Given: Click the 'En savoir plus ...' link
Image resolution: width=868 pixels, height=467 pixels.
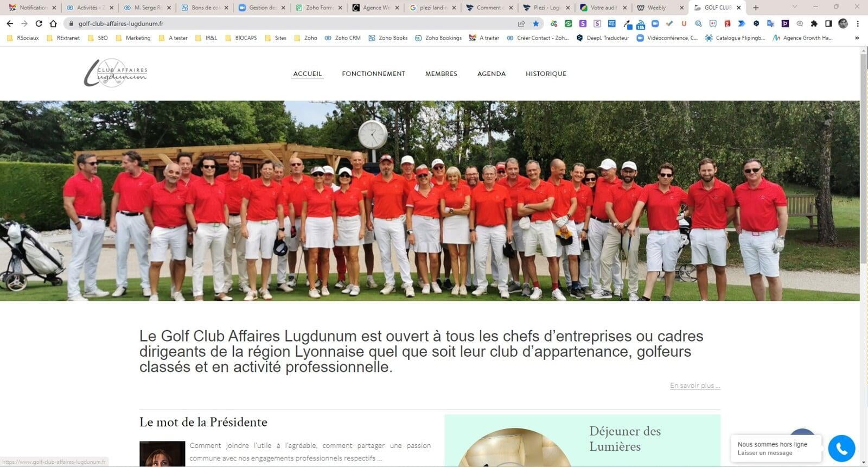Looking at the screenshot, I should click(695, 386).
